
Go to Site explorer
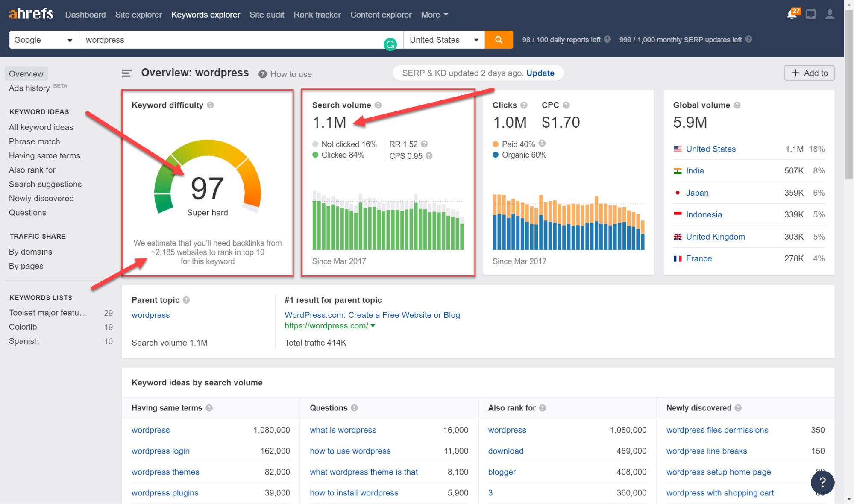[138, 15]
